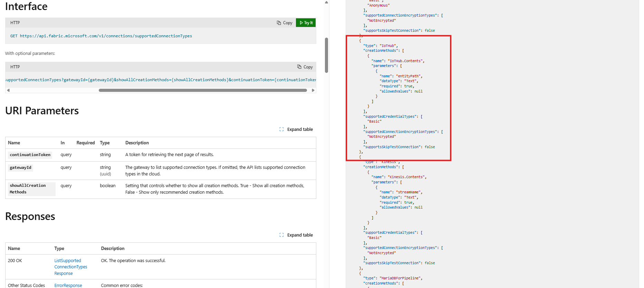Copy the GET request code snippet
This screenshot has width=644, height=288.
tap(285, 23)
